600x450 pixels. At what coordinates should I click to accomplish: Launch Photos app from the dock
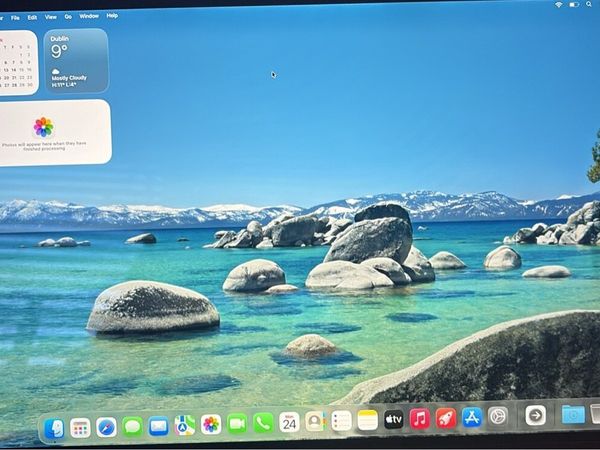[210, 424]
